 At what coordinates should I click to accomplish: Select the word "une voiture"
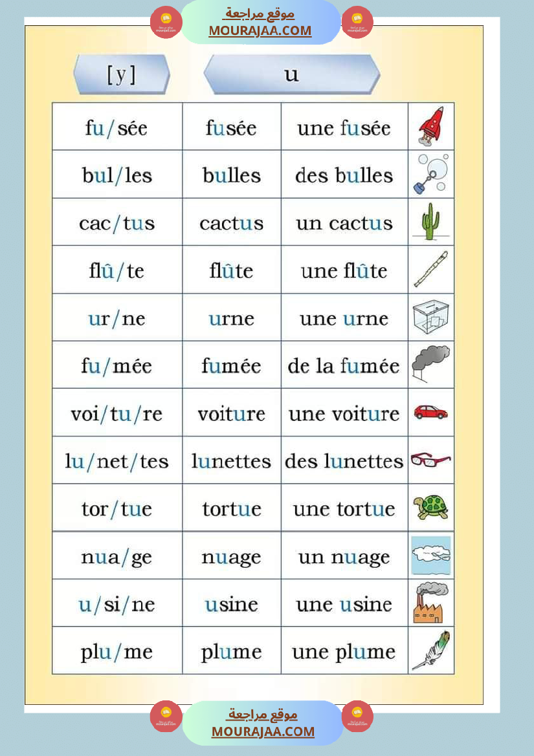(x=344, y=413)
